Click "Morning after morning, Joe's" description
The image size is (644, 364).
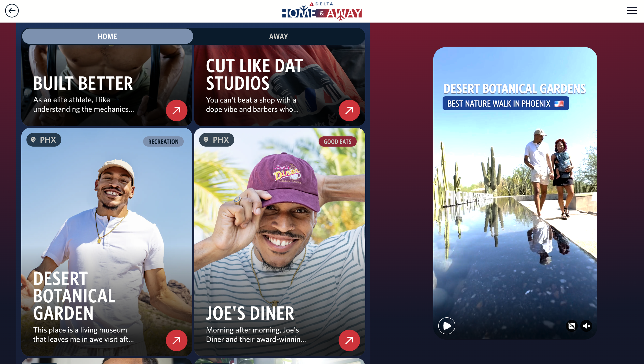pos(256,335)
